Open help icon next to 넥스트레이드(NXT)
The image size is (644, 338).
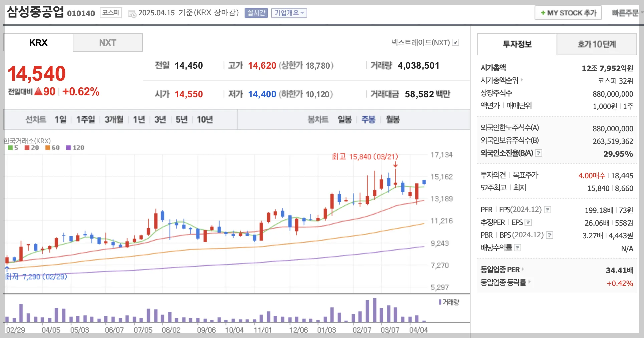tap(455, 43)
